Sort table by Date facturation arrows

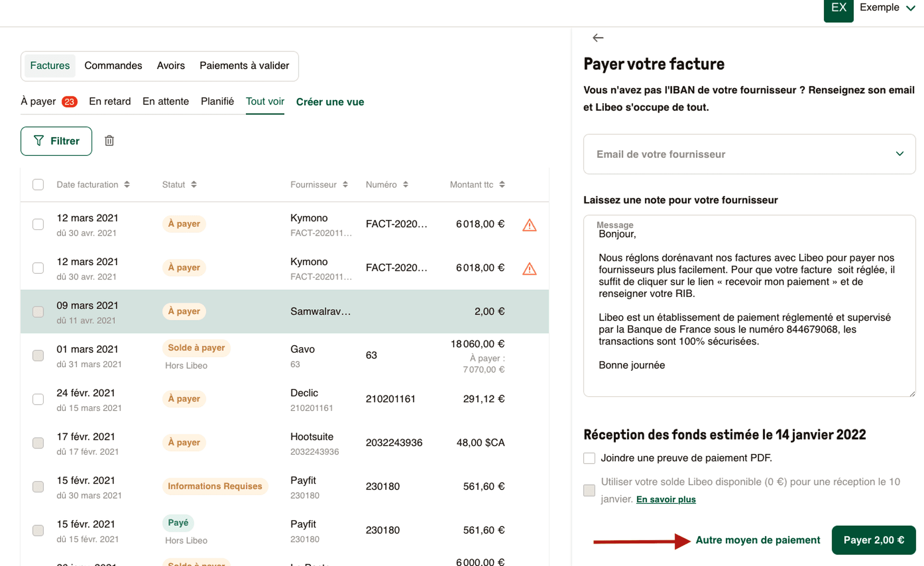pos(127,184)
